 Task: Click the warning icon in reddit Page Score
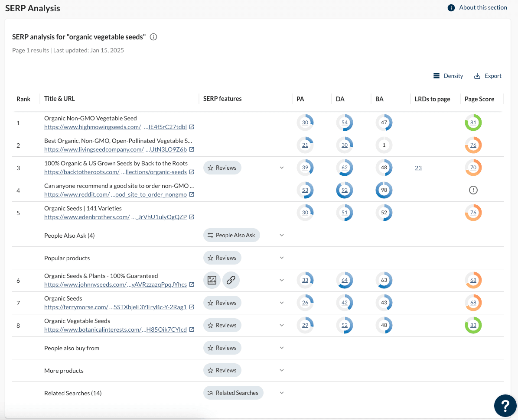click(x=473, y=190)
